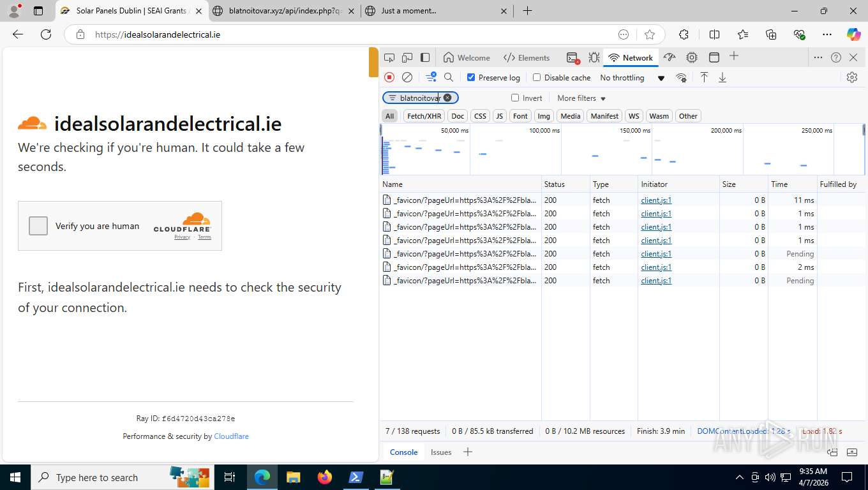Switch to the blatnoitovar.xyz browser tab
The width and height of the screenshot is (868, 490).
pyautogui.click(x=284, y=11)
